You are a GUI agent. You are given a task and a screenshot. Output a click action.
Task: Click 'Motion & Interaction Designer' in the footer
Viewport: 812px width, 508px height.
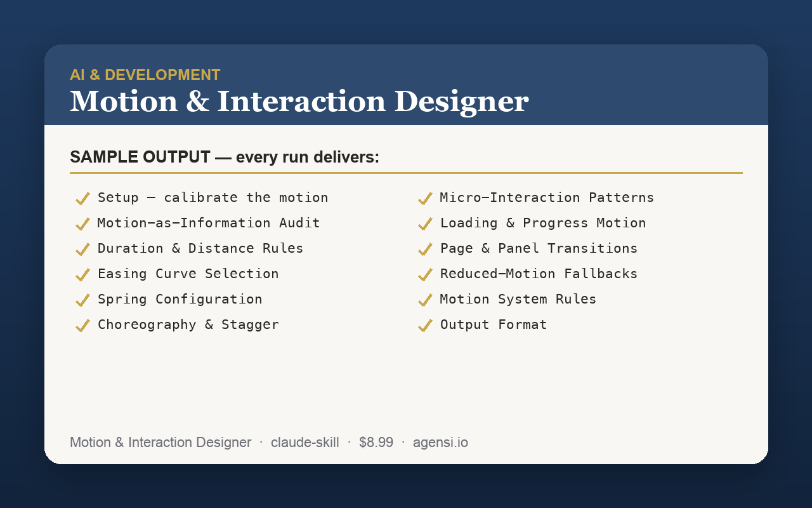click(x=160, y=443)
